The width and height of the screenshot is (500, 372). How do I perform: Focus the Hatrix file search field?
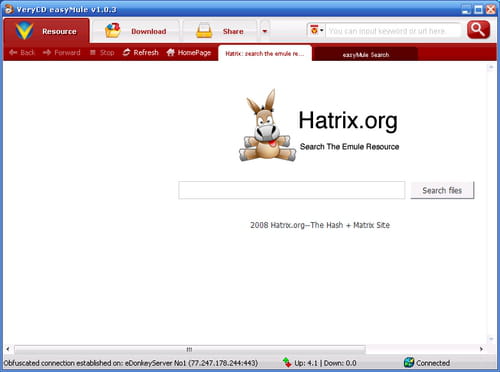tap(292, 190)
